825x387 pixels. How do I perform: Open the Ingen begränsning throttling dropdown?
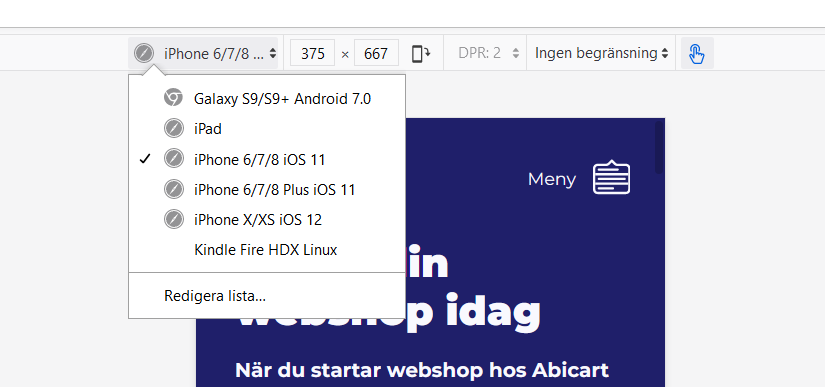601,53
